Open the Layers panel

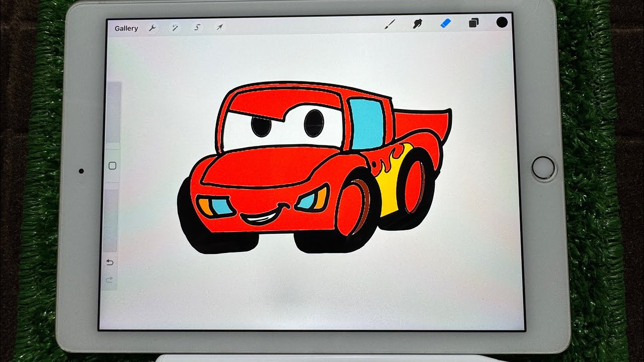473,23
